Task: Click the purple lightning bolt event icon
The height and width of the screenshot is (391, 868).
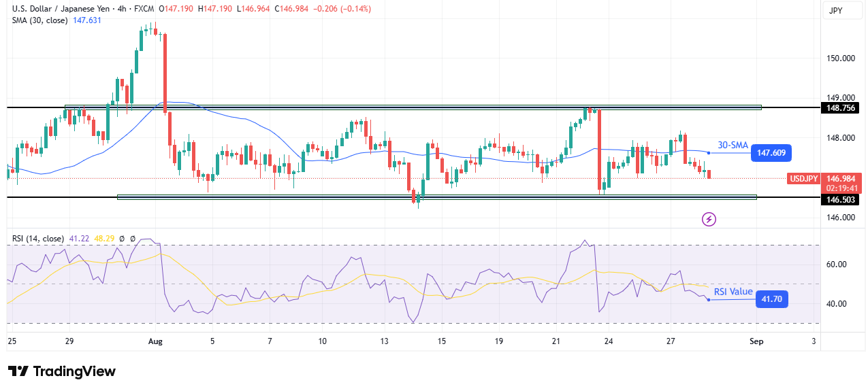Action: tap(709, 219)
